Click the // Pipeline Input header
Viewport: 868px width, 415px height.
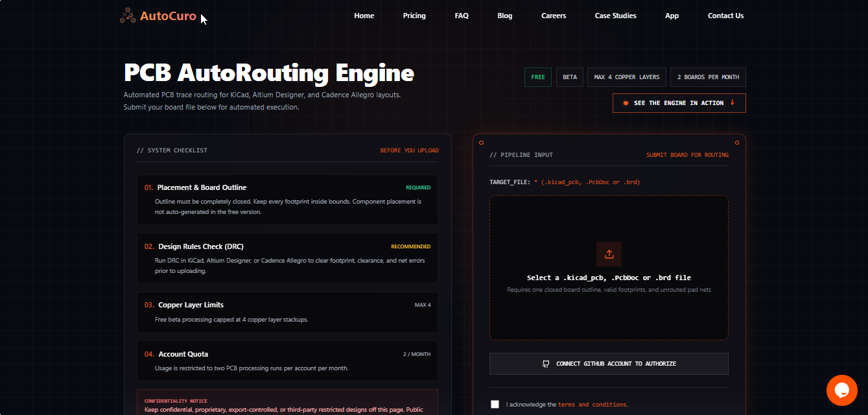click(522, 155)
